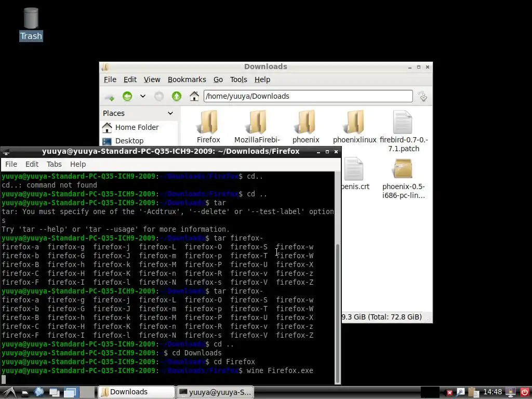Minimize the terminal window
Viewport: 532px width, 399px height.
318,152
